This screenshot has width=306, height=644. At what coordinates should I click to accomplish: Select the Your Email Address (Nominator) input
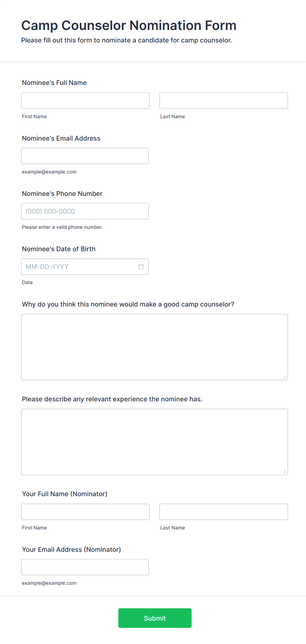point(85,567)
